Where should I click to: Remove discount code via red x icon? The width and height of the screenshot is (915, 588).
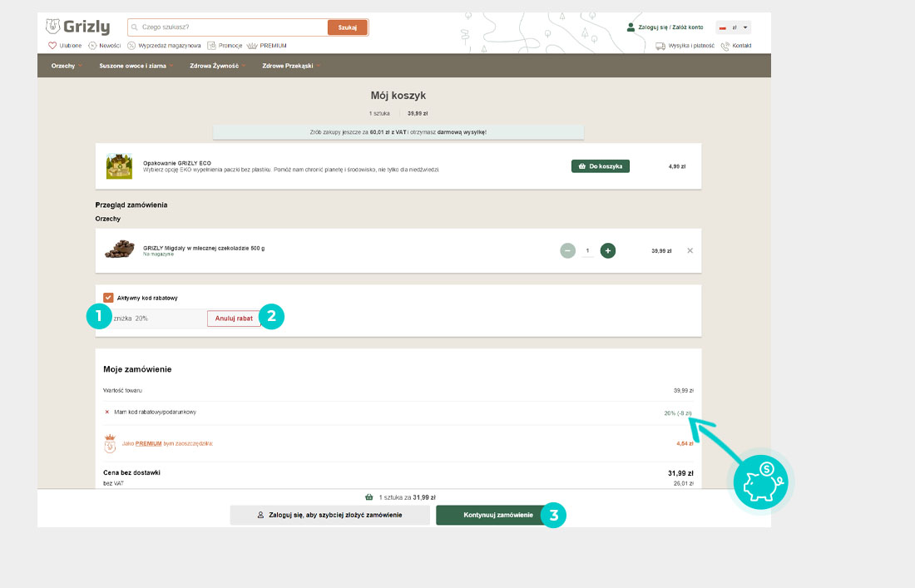(x=106, y=412)
